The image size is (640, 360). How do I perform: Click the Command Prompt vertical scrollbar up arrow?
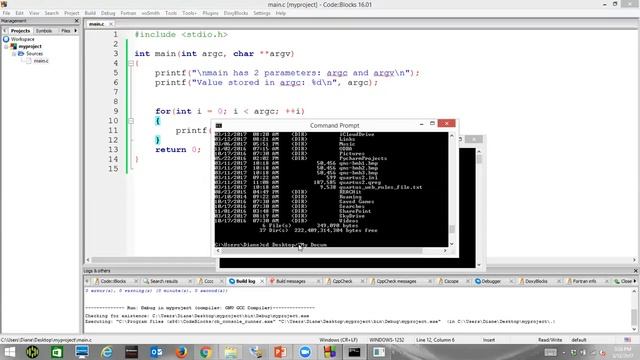click(452, 136)
